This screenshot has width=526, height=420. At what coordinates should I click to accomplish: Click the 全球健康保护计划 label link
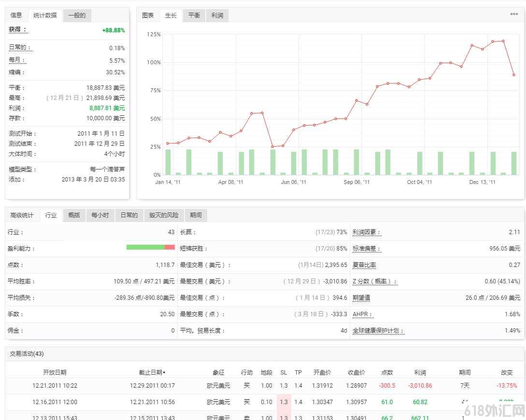tap(378, 331)
